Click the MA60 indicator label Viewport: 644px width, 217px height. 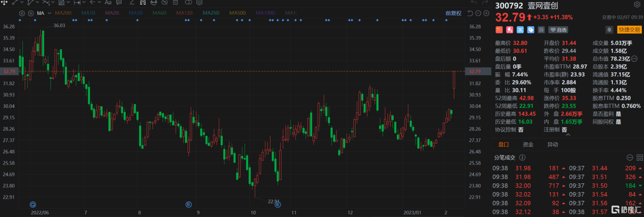click(x=160, y=13)
